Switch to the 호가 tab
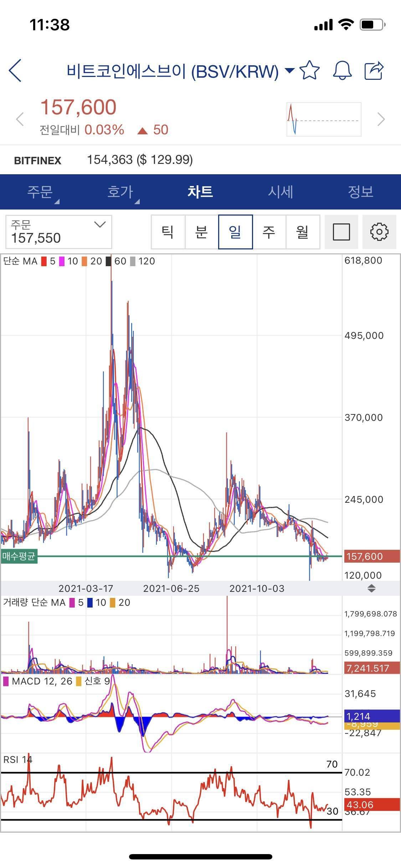The height and width of the screenshot is (868, 401). [120, 192]
